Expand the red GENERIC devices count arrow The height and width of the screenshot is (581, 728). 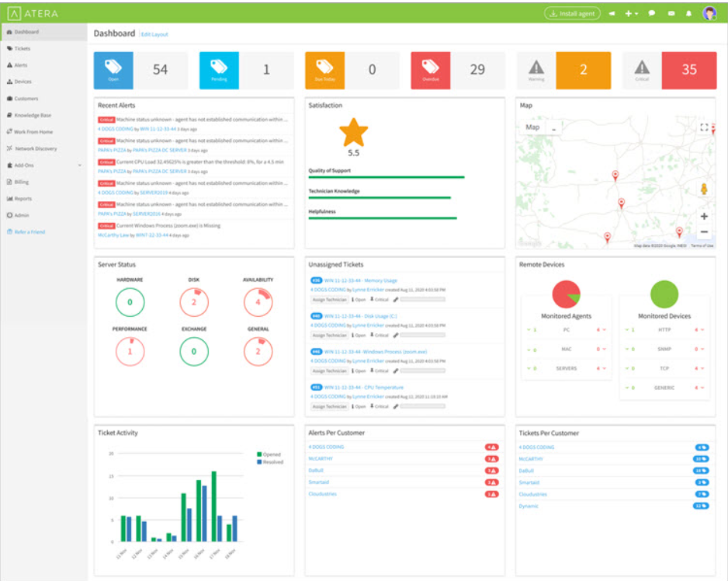point(702,388)
